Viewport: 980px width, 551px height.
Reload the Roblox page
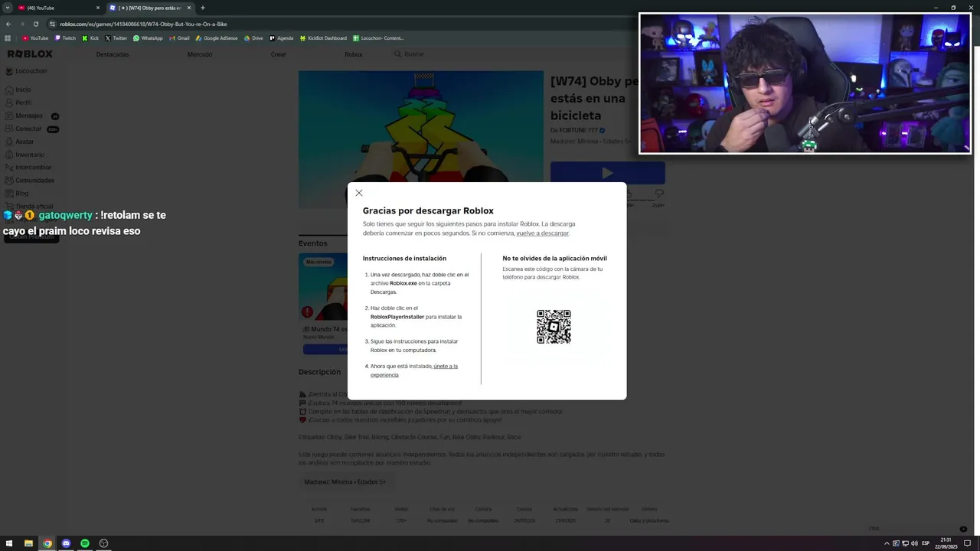pyautogui.click(x=35, y=24)
